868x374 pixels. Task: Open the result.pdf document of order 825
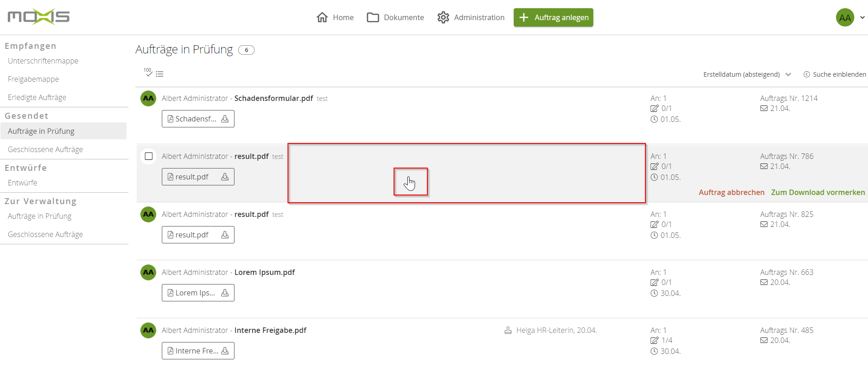click(x=192, y=235)
